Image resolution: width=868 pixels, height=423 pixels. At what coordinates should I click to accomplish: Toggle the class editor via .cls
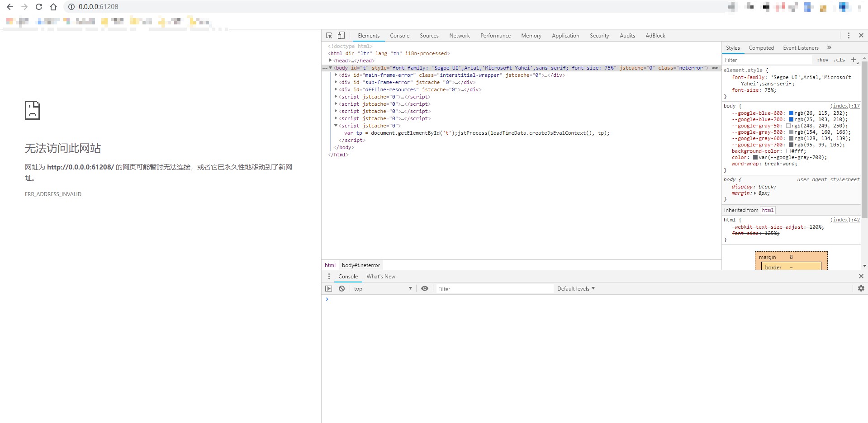coord(839,60)
